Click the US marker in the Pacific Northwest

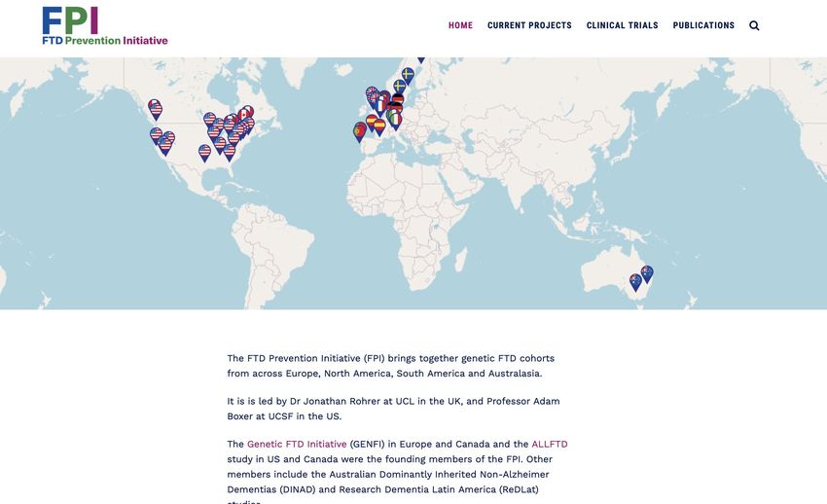pos(155,110)
